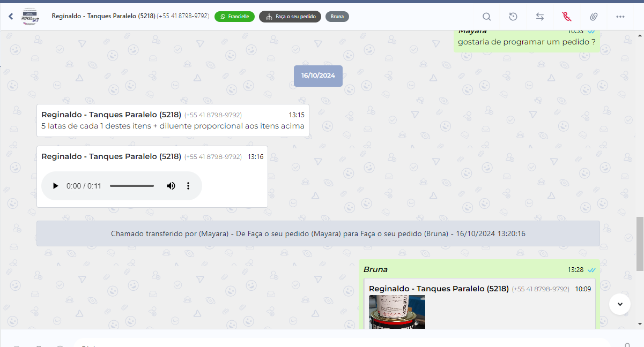Click the 16/10/2024 date separator
This screenshot has height=347, width=644.
click(x=318, y=76)
